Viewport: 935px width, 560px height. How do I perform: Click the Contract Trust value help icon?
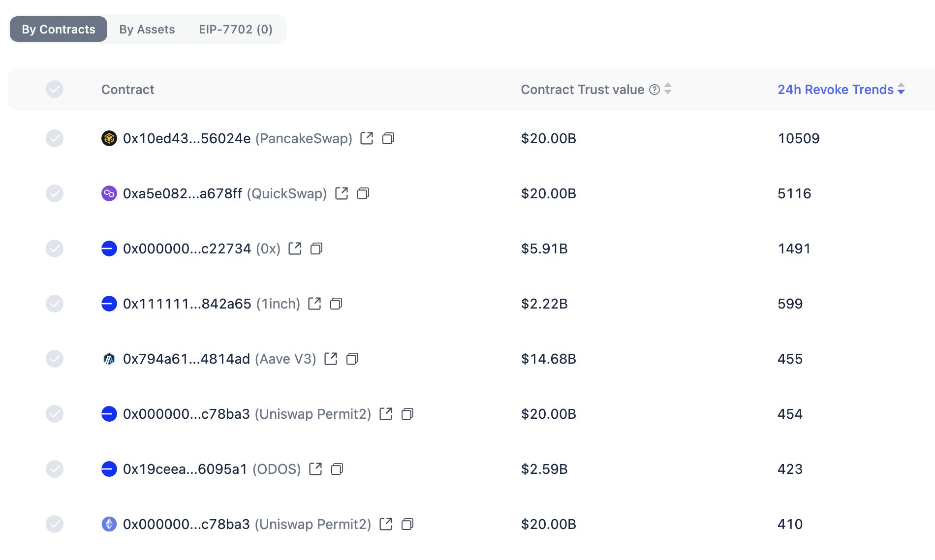coord(654,90)
